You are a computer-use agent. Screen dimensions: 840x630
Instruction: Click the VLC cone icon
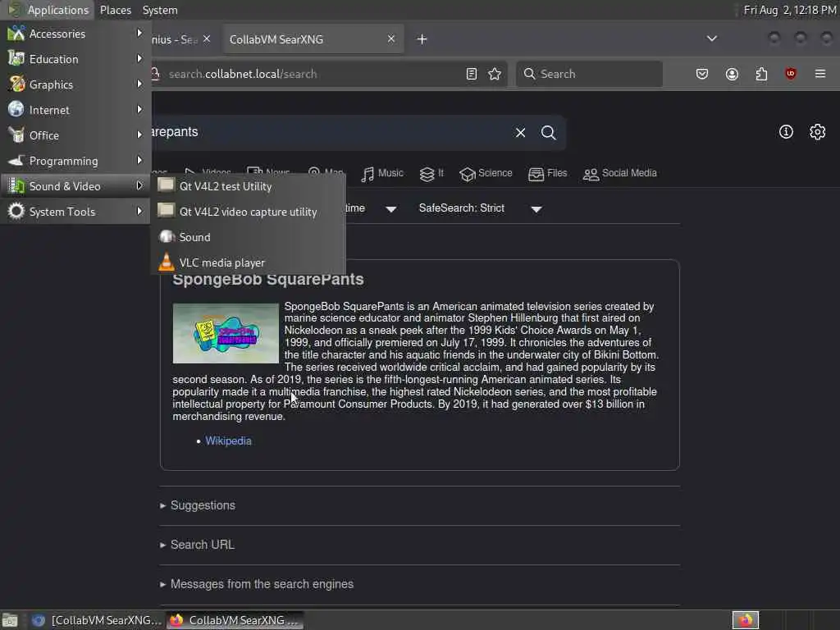click(x=166, y=262)
